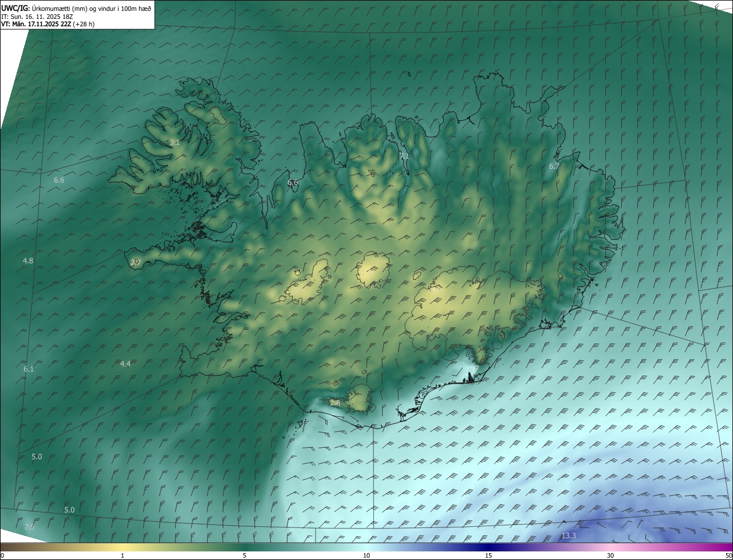Click the 'VT: Mán. 17.11.2025 22Z (+28 h)' line
733x560 pixels.
pos(48,24)
